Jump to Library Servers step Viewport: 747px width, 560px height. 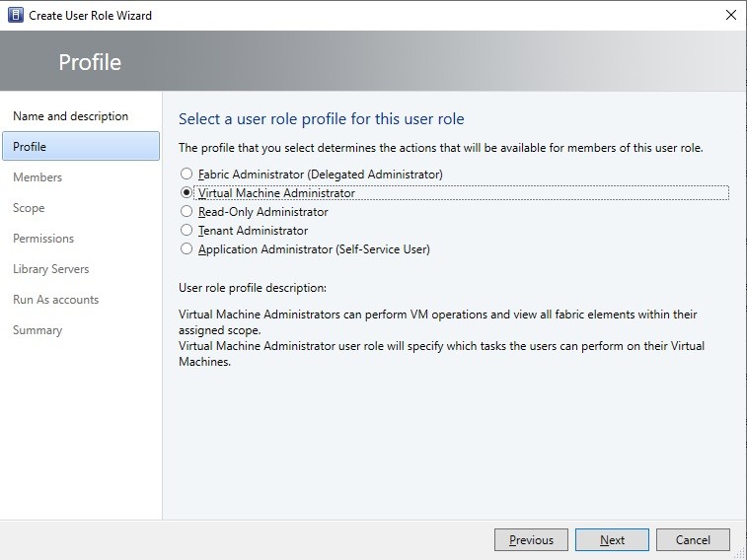[x=51, y=269]
